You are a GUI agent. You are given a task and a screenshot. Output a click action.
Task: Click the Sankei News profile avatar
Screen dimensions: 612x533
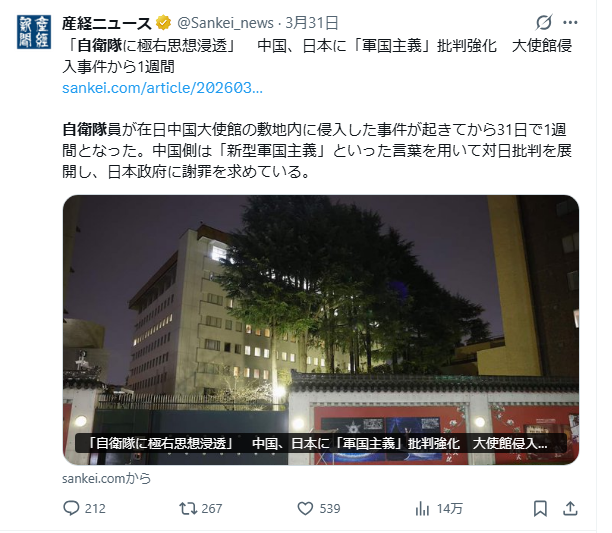(34, 32)
